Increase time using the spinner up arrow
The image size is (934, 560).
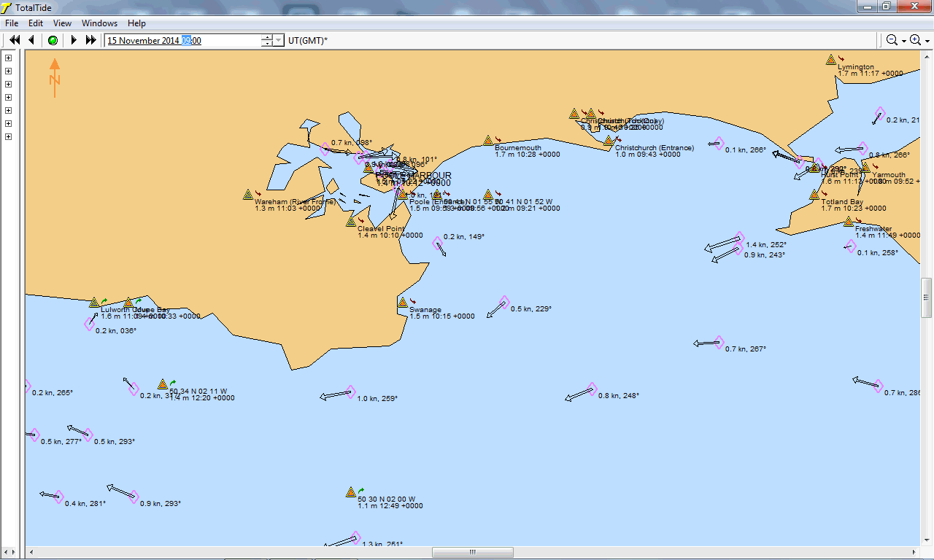267,37
